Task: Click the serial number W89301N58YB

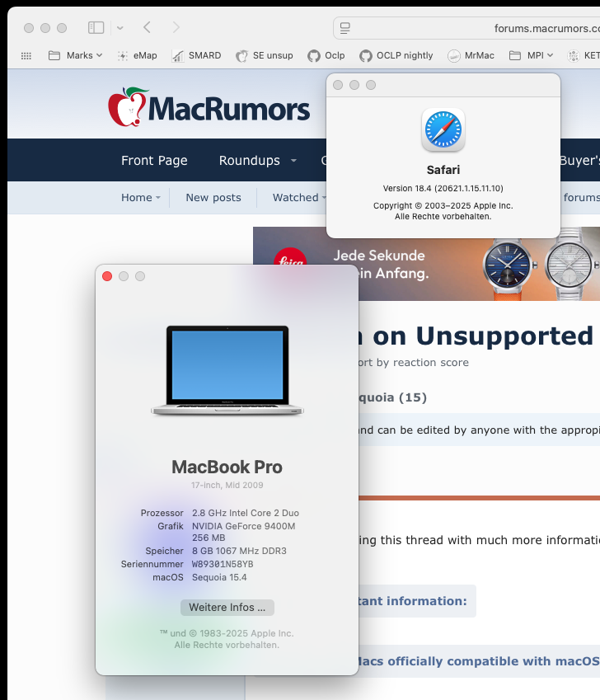Action: click(x=223, y=564)
